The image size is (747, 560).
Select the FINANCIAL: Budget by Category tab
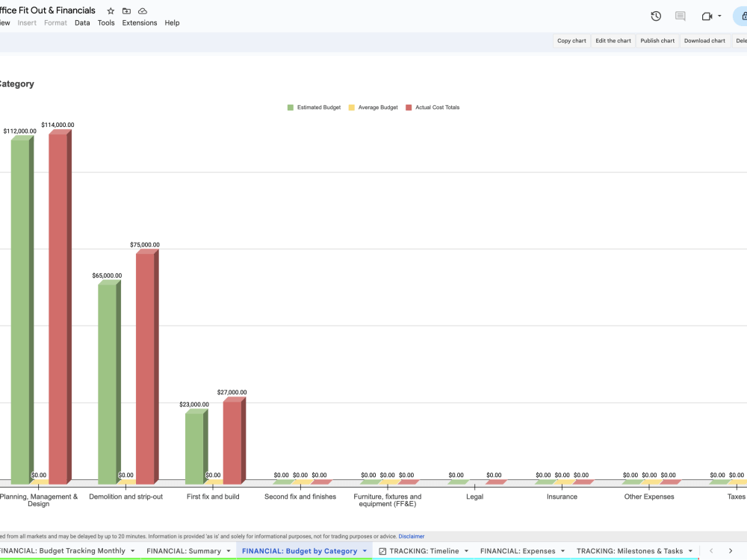click(x=300, y=551)
